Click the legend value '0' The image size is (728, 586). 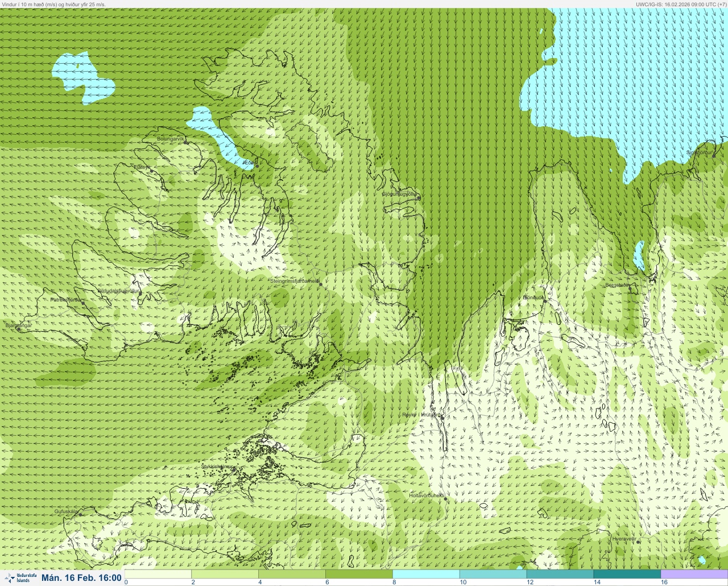click(x=126, y=582)
